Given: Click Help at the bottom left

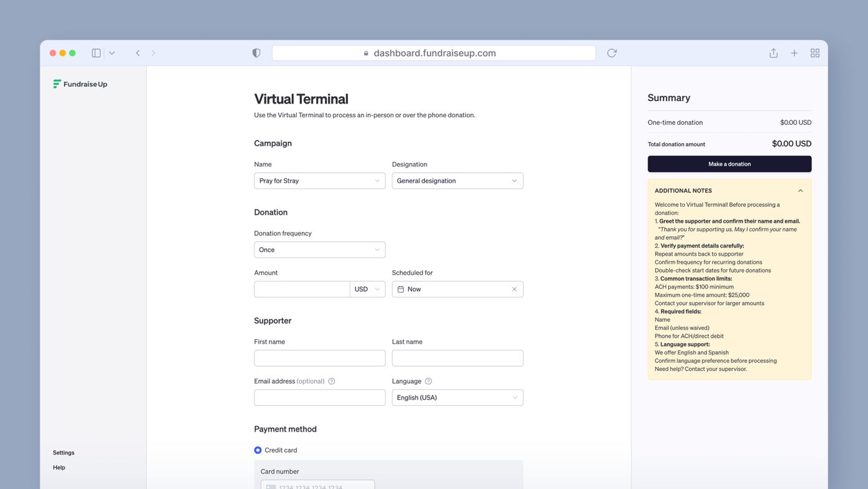Looking at the screenshot, I should tap(59, 467).
